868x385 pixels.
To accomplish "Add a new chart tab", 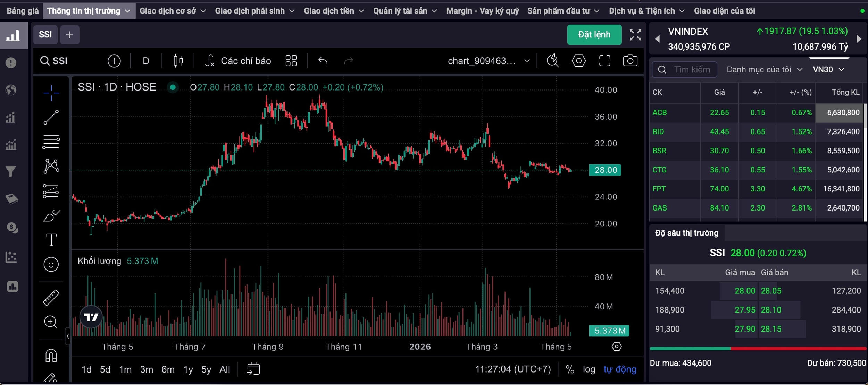I will (x=69, y=35).
